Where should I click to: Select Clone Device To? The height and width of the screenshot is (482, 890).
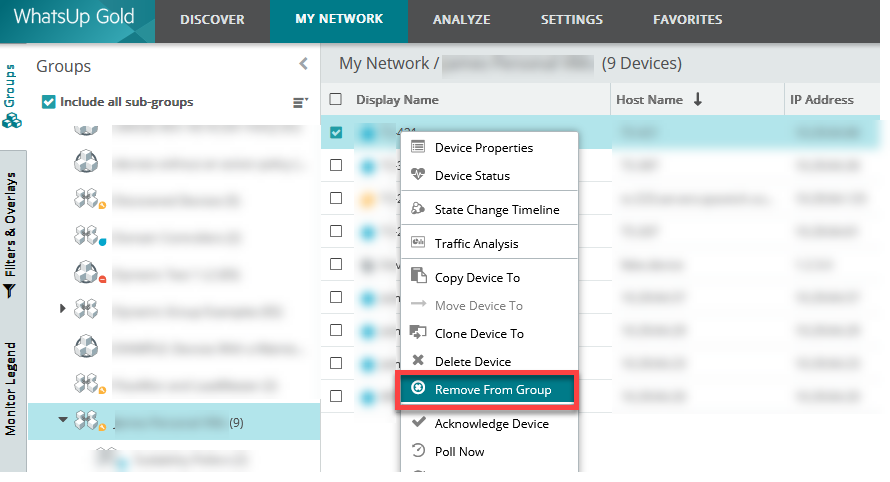coord(489,333)
